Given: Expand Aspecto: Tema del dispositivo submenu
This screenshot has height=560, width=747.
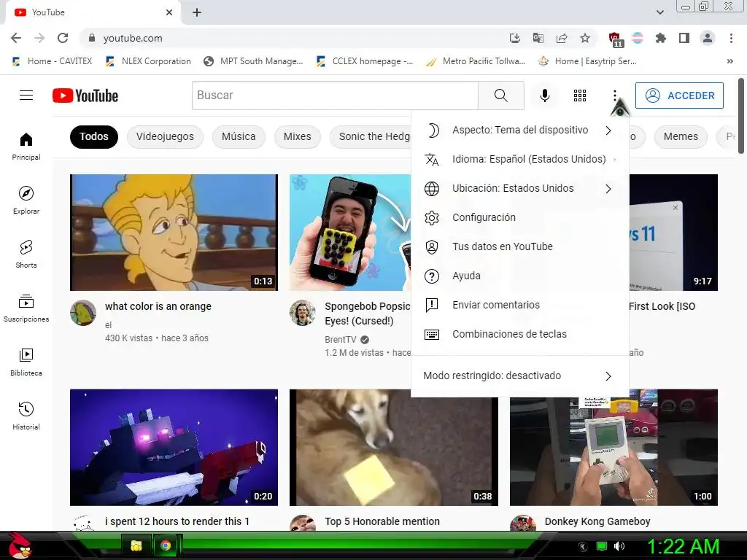Looking at the screenshot, I should (x=519, y=131).
